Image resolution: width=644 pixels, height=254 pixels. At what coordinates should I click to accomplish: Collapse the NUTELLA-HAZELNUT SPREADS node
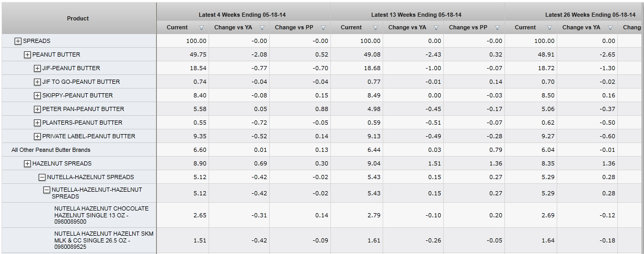42,177
